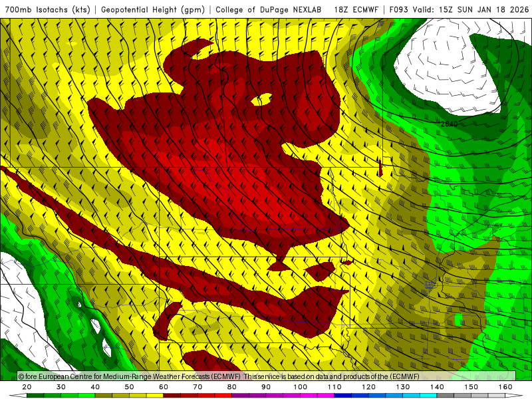Click the ECMWF copyright notice text

click(219, 376)
